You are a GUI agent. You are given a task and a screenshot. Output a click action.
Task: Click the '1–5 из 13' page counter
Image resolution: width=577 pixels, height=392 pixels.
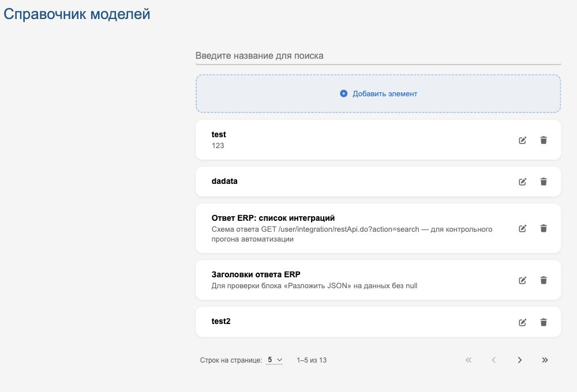tap(312, 360)
